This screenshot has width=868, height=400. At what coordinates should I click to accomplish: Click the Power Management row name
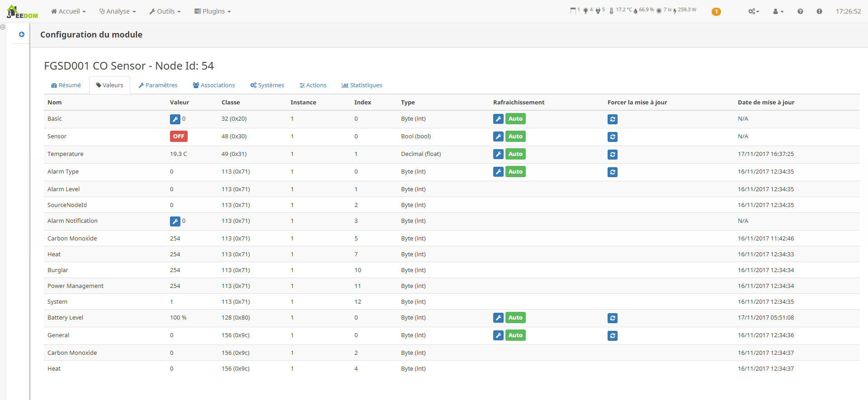pyautogui.click(x=75, y=286)
